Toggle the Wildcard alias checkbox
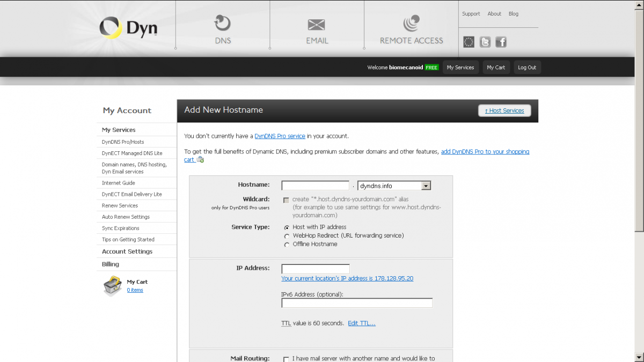Screen dimensions: 644x362 tap(286, 200)
